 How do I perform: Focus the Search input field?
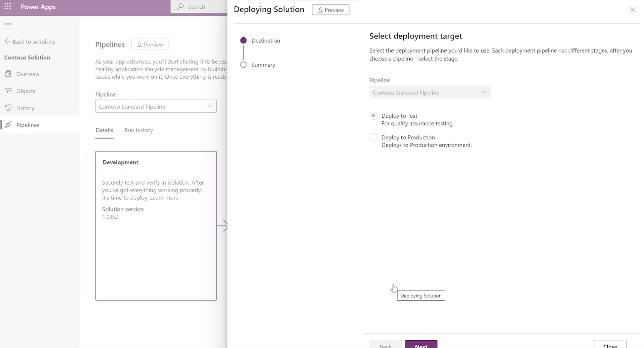[199, 6]
